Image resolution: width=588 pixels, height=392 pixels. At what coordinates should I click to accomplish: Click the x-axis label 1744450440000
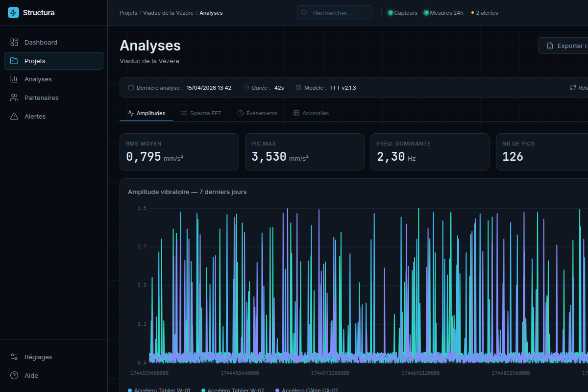[x=240, y=373]
